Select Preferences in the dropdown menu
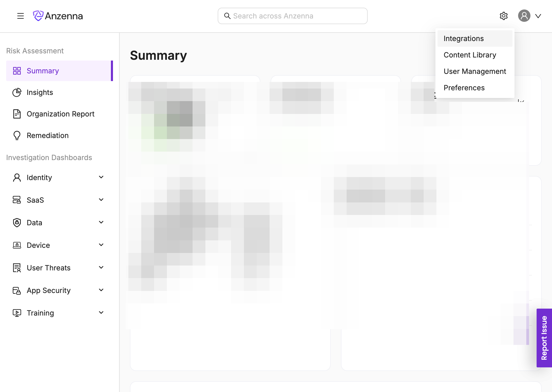The image size is (552, 392). tap(464, 88)
